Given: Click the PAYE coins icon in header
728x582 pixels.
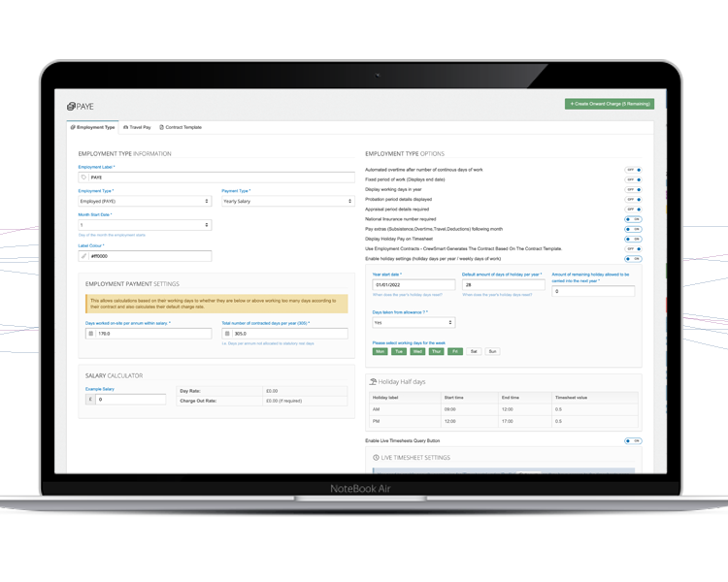Looking at the screenshot, I should (71, 107).
